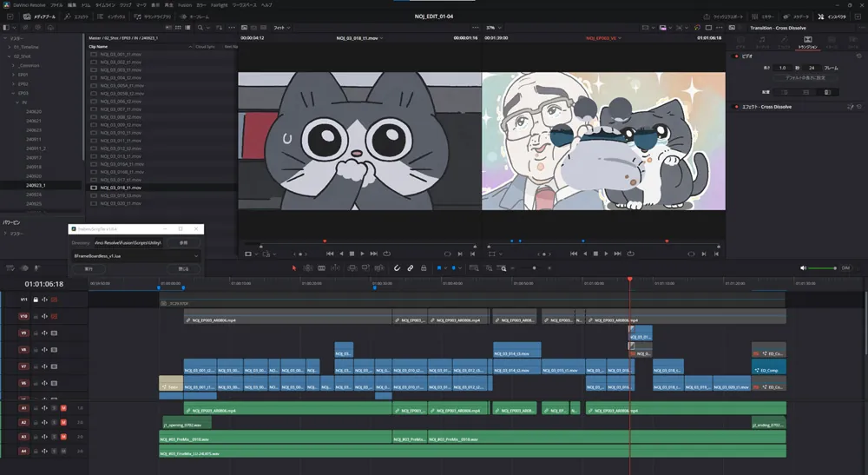This screenshot has height=475, width=868.
Task: Click the speaker mute icon above timeline
Action: [803, 268]
